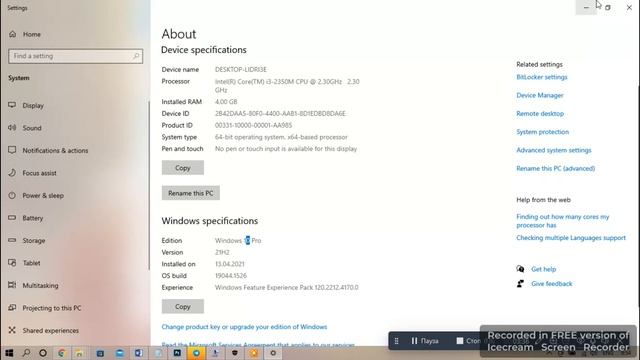The image size is (640, 360).
Task: Select the Storage settings icon
Action: pyautogui.click(x=12, y=240)
